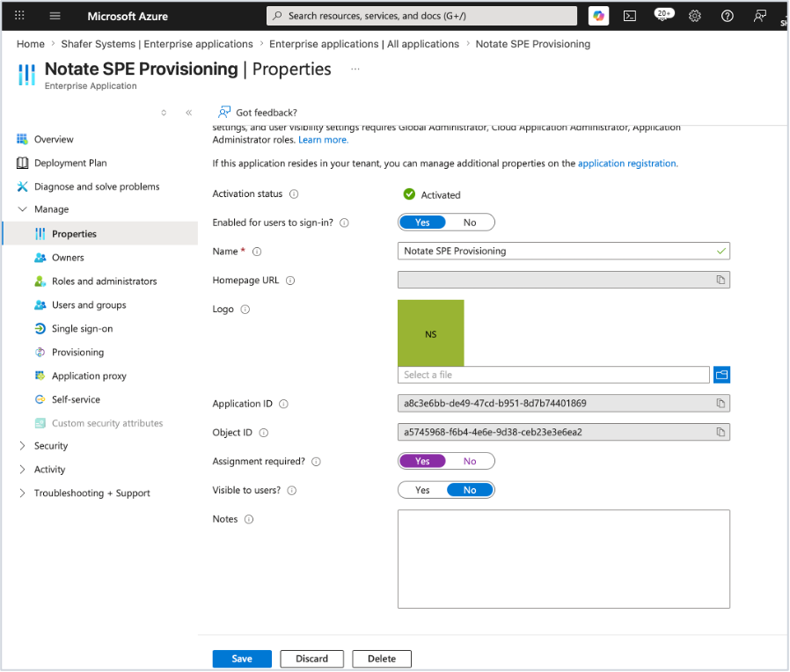Show info tooltip for Activation status
The image size is (790, 672).
294,194
